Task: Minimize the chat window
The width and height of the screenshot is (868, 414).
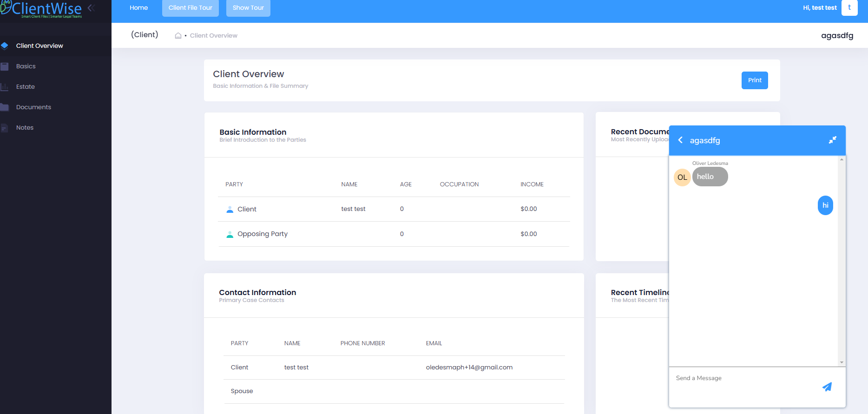Action: coord(833,140)
